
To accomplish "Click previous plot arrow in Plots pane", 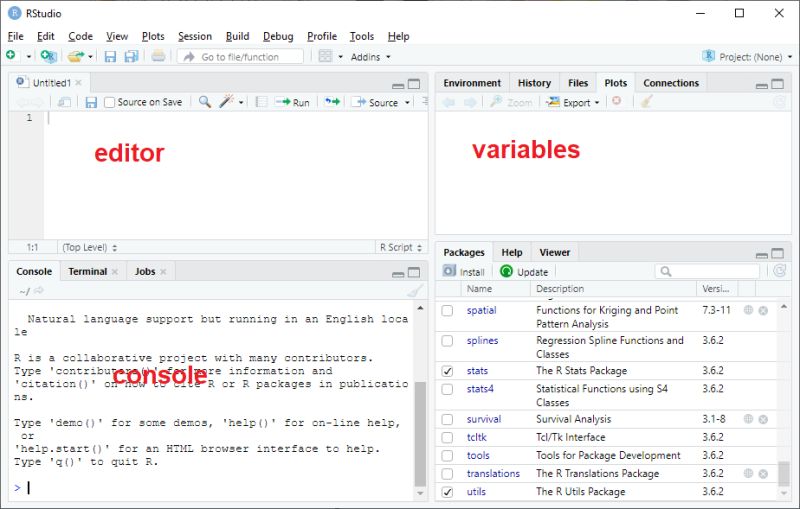I will point(448,103).
